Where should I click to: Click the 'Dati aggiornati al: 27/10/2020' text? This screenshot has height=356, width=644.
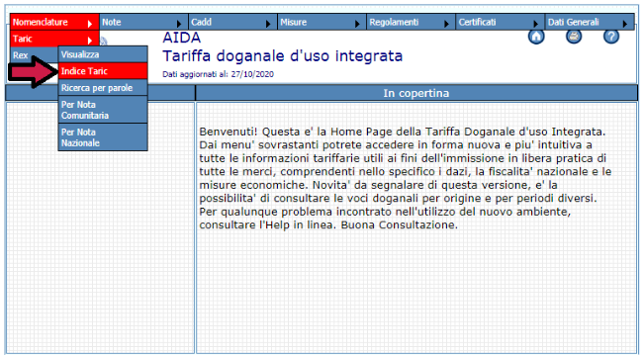tap(218, 74)
